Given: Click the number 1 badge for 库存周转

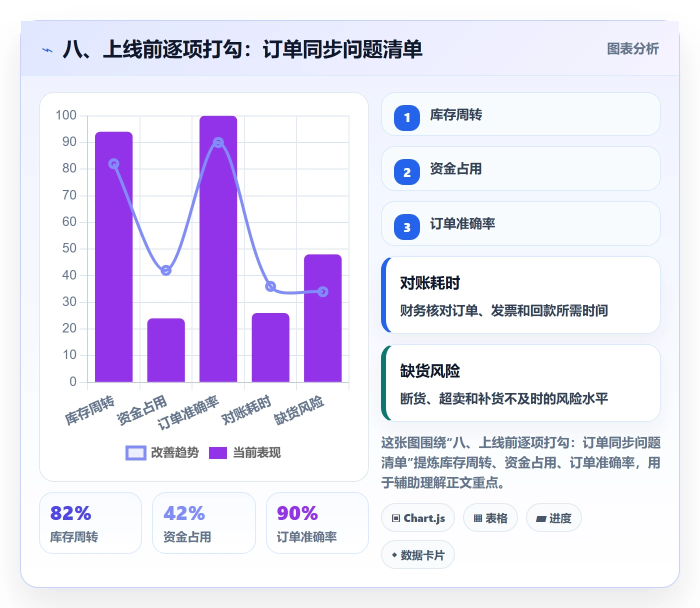Looking at the screenshot, I should 407,118.
